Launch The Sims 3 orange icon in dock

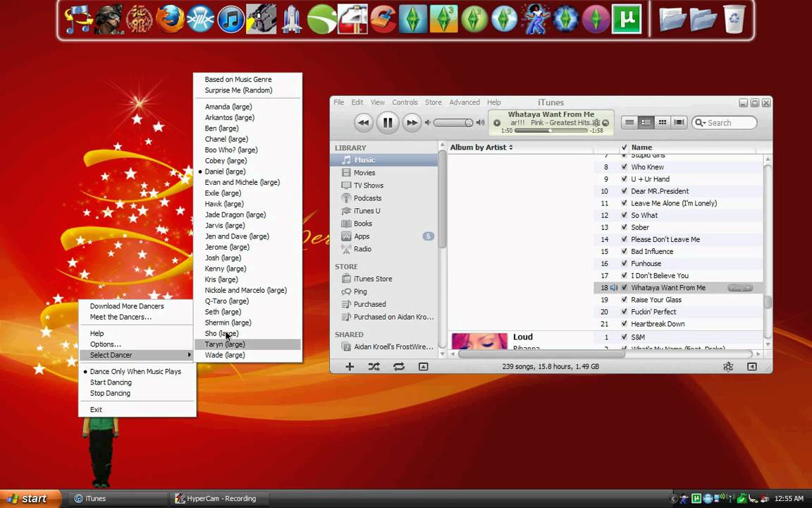(x=443, y=19)
